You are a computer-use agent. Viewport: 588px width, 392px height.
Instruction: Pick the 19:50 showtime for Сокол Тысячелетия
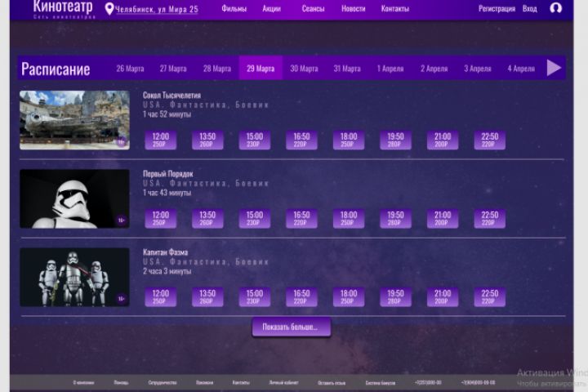(x=395, y=140)
